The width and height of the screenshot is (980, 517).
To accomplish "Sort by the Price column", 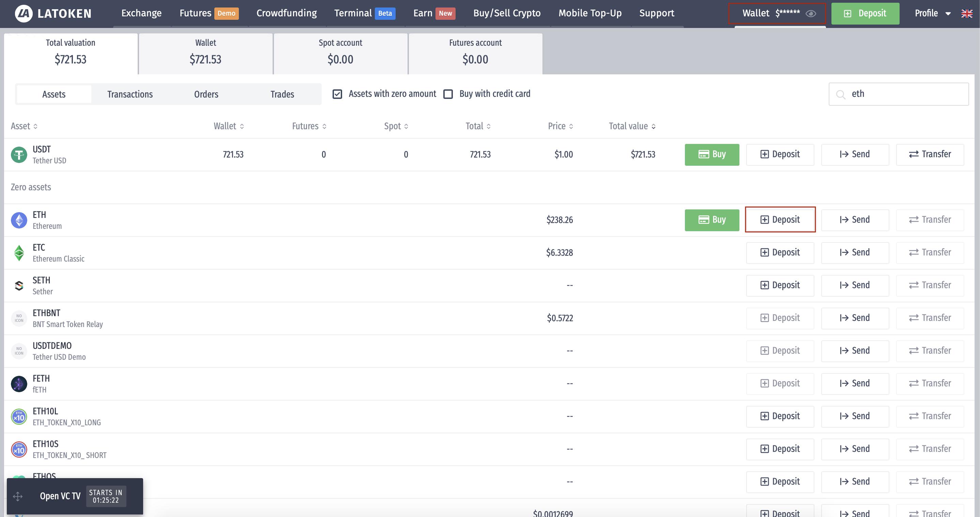I will 561,126.
